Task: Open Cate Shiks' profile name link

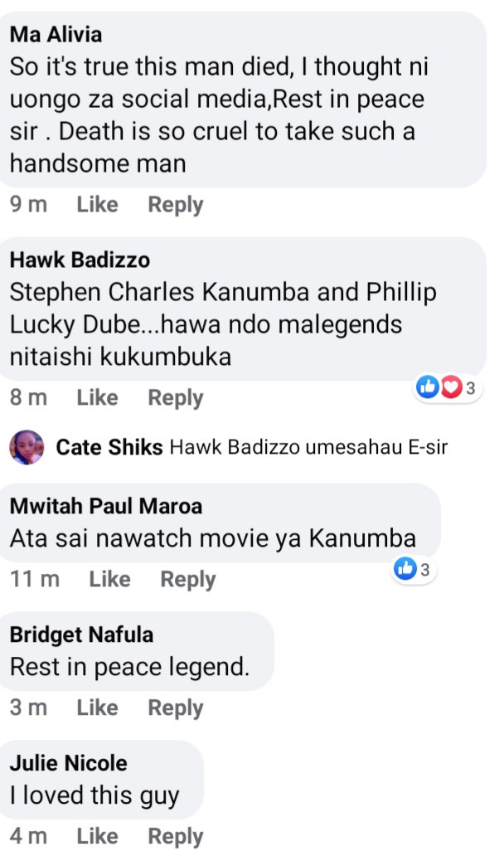Action: [x=109, y=447]
